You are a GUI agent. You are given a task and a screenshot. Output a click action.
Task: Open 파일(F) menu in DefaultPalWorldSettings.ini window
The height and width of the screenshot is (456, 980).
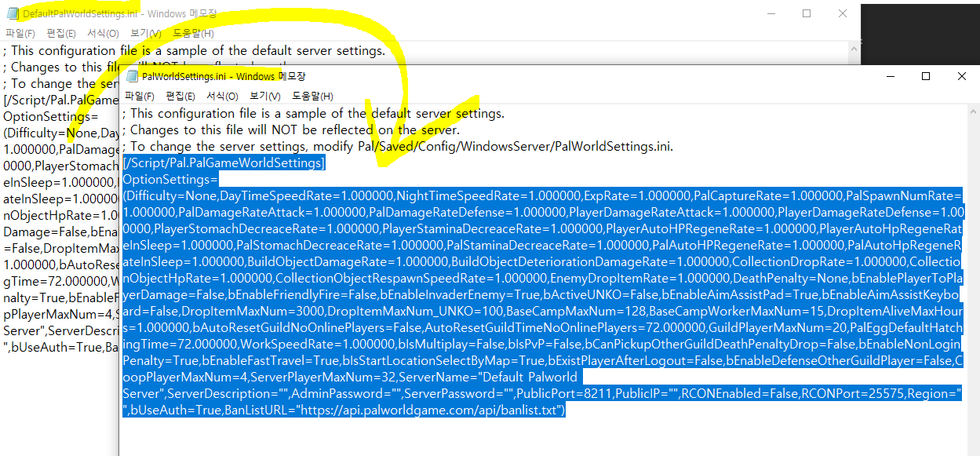(x=20, y=33)
